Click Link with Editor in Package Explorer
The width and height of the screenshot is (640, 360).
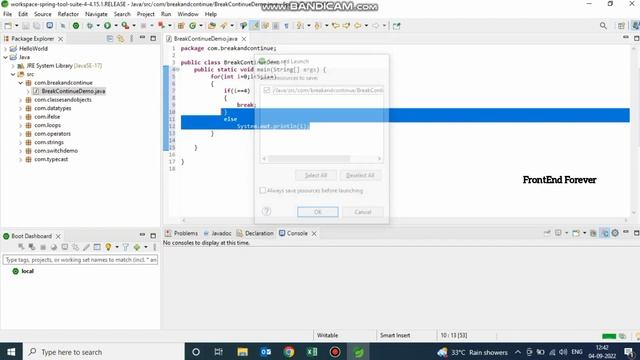pyautogui.click(x=121, y=39)
